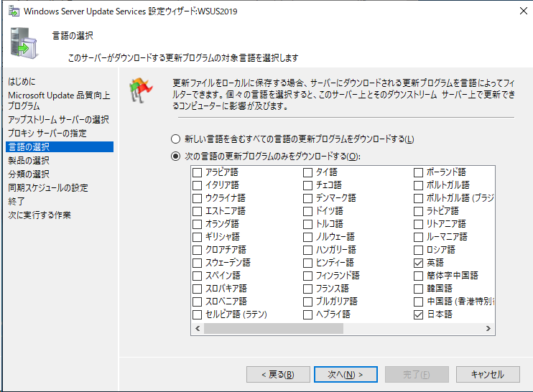533x392 pixels.
Task: Tick the エストニア語 checkbox
Action: pyautogui.click(x=197, y=211)
